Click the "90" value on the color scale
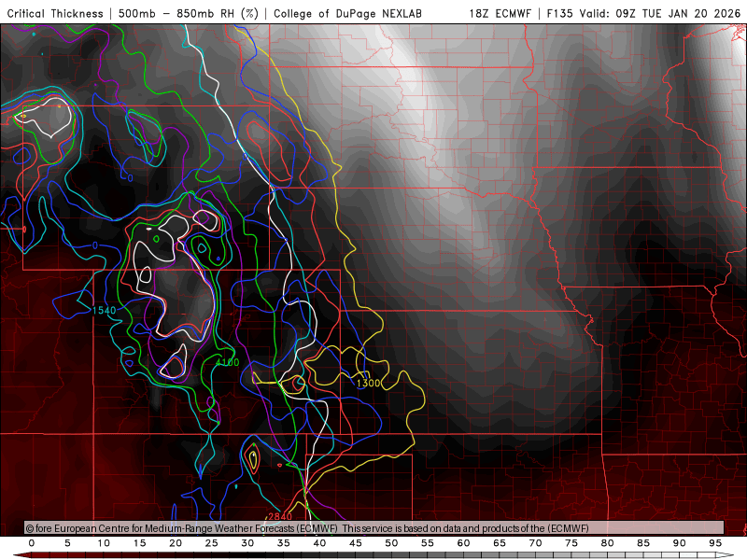Viewport: 747px width, 560px height. 680,543
